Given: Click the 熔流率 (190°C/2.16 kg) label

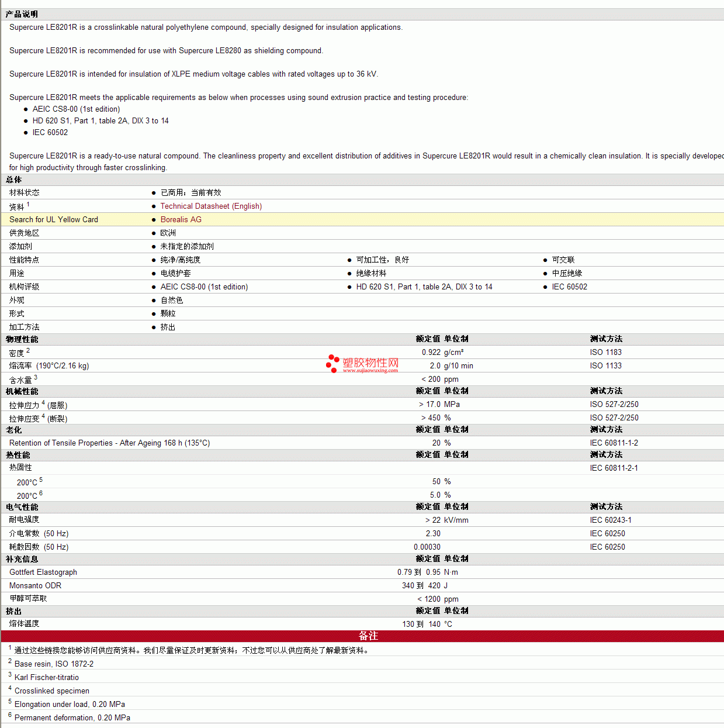Looking at the screenshot, I should click(49, 365).
